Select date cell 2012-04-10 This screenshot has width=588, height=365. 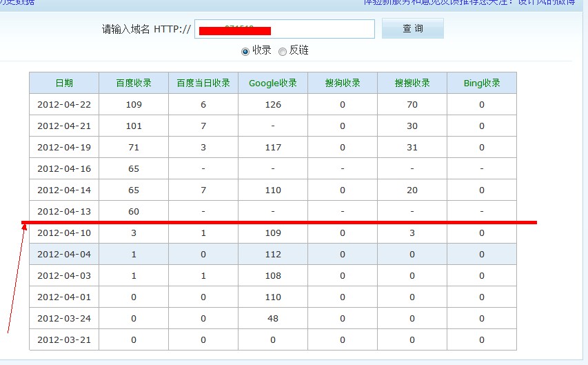point(64,233)
